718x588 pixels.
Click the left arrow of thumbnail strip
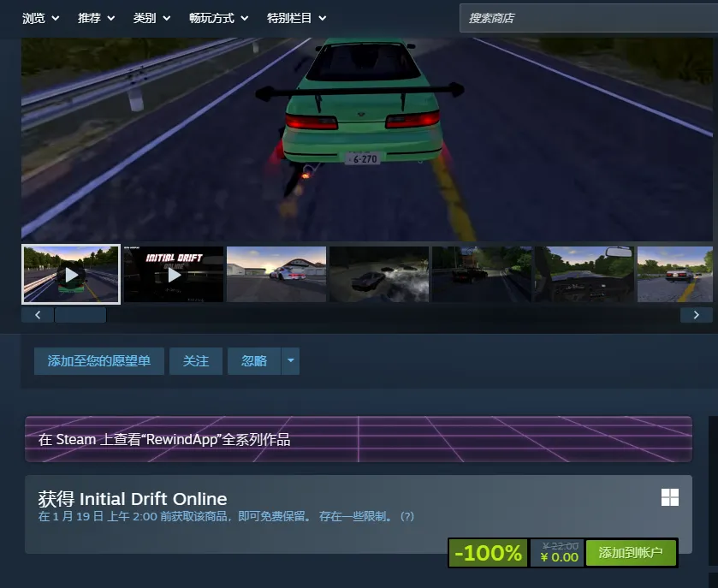(38, 315)
